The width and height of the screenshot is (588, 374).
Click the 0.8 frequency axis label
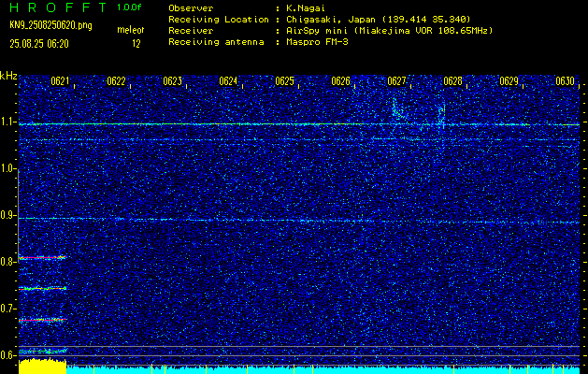click(x=7, y=262)
